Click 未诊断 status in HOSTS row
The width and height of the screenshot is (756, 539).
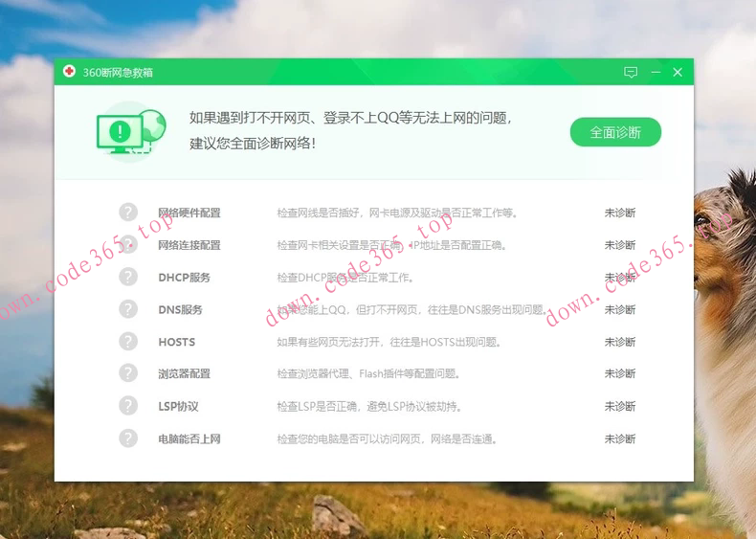tap(620, 342)
